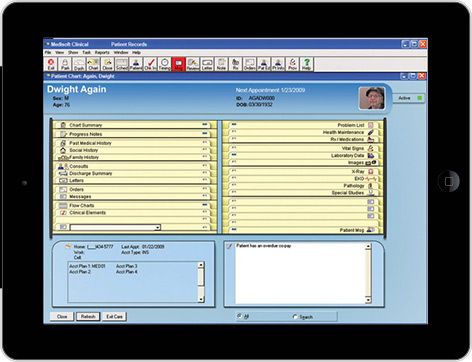Image resolution: width=472 pixels, height=362 pixels.
Task: Click the patient message box scrollbar
Action: coord(368,273)
